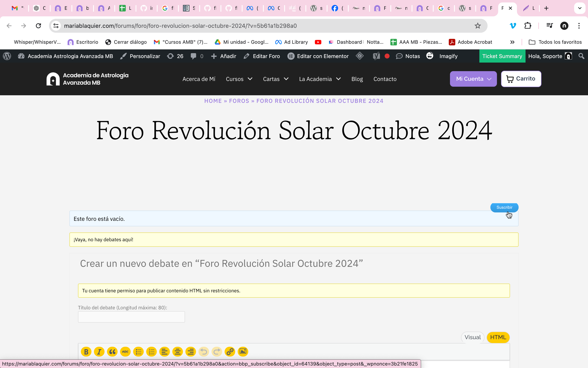Screen dimensions: 588x368
Task: Open the Adobe Acrobat bookmark
Action: [x=470, y=42]
